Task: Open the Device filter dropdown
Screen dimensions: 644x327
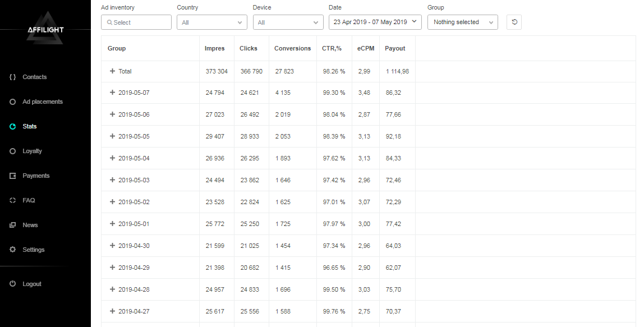Action: coord(288,22)
